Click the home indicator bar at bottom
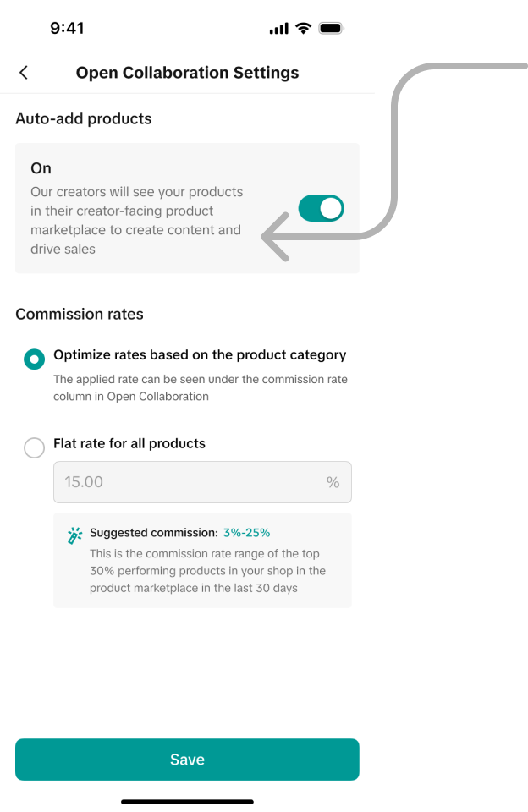Screen dimensions: 528x812 click(187, 801)
